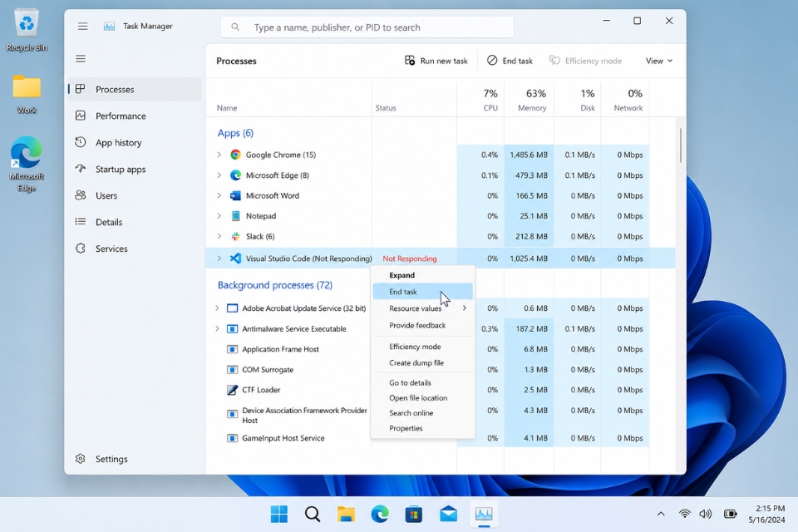The height and width of the screenshot is (532, 798).
Task: Sort by the Network column header
Action: 625,100
